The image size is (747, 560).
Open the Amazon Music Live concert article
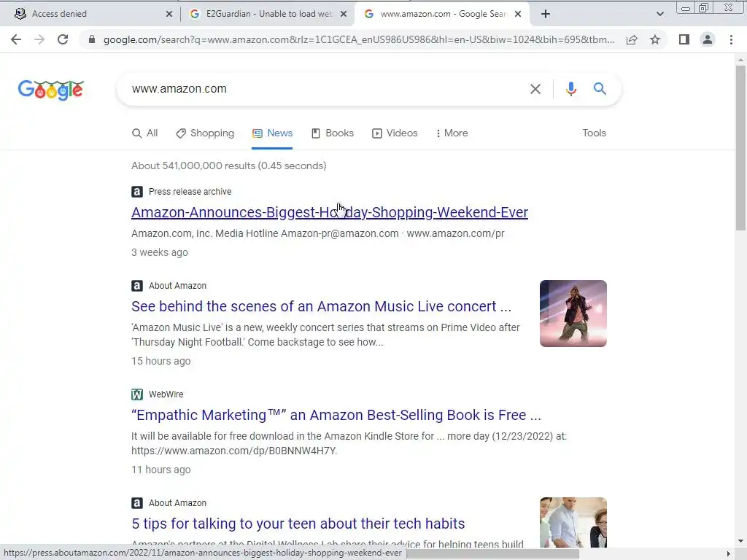322,306
